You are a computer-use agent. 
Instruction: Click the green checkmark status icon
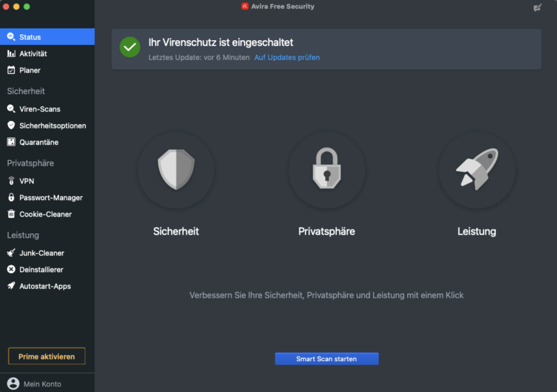(x=130, y=47)
